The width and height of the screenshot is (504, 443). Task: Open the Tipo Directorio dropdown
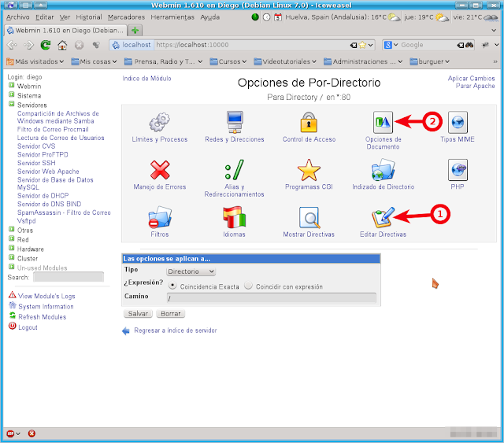pyautogui.click(x=191, y=271)
